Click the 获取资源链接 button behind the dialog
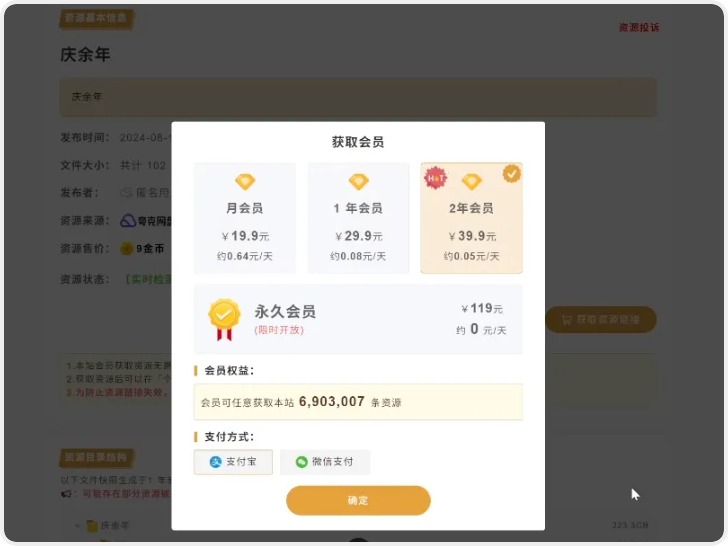This screenshot has height=548, width=728. (x=601, y=320)
